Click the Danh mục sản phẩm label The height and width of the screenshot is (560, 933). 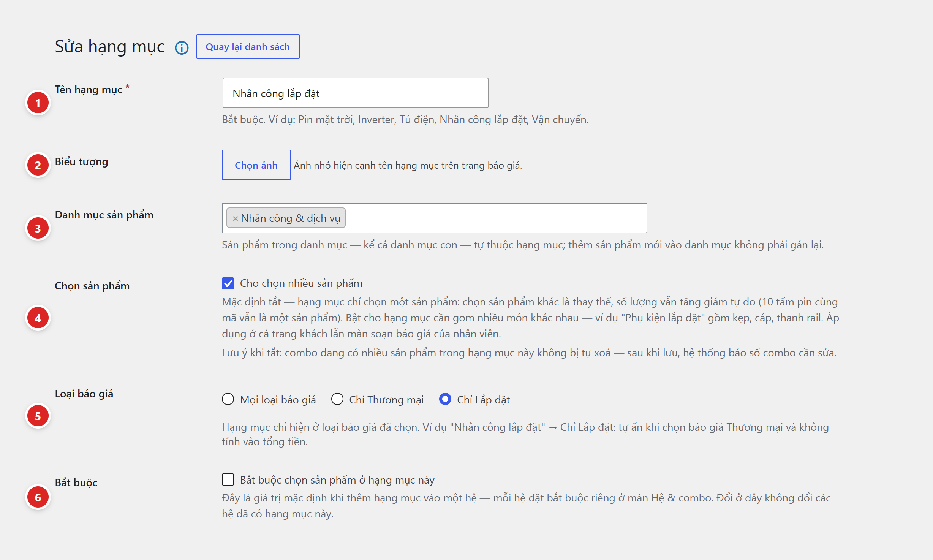point(104,215)
